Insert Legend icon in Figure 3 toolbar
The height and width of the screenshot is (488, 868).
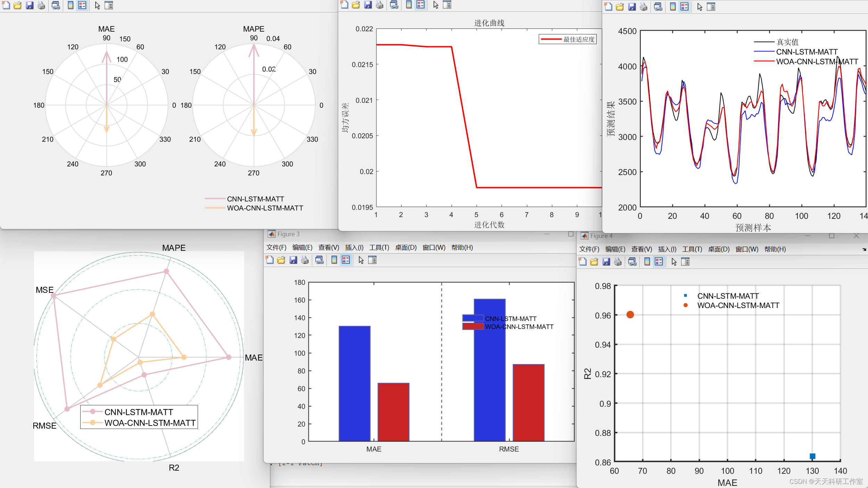tap(346, 260)
